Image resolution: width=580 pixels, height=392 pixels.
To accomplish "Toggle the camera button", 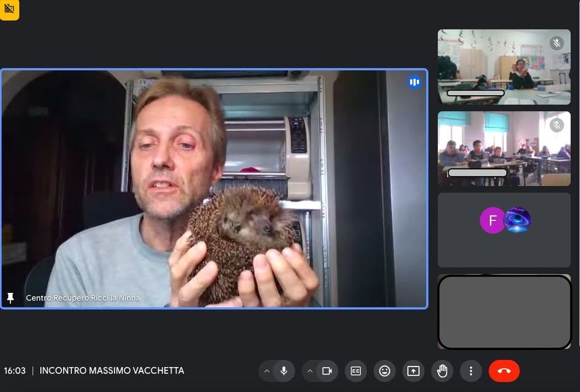I will pos(327,371).
